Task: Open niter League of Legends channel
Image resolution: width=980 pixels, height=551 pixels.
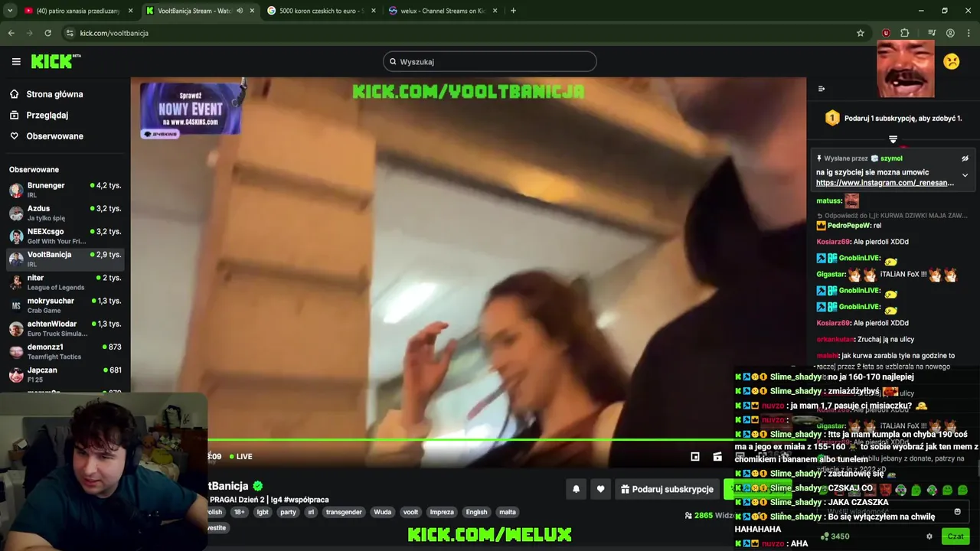Action: [x=65, y=282]
